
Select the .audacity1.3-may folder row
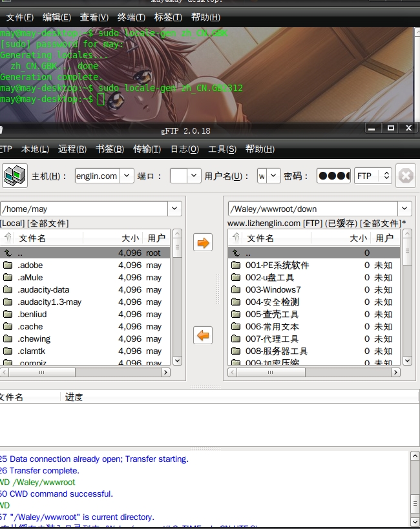(x=85, y=302)
